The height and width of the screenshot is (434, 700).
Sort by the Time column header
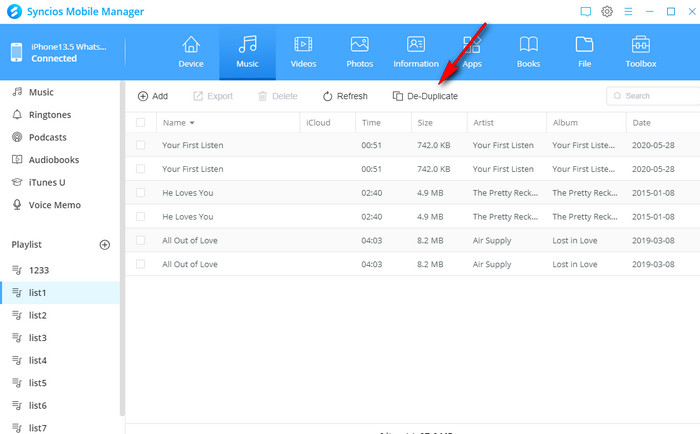coord(383,122)
